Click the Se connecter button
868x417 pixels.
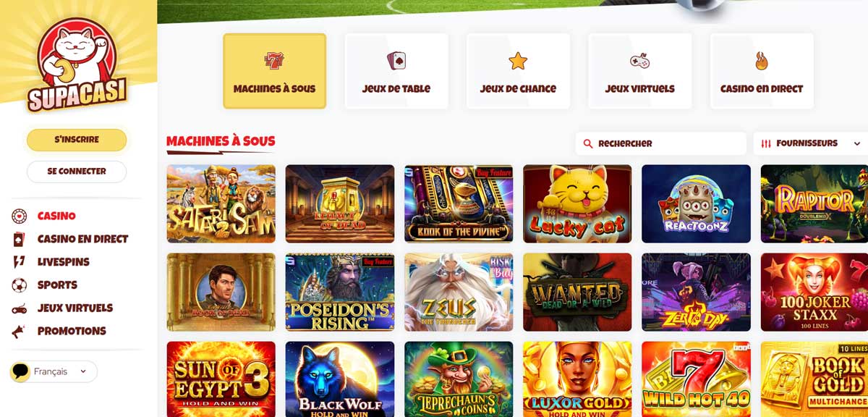[77, 172]
